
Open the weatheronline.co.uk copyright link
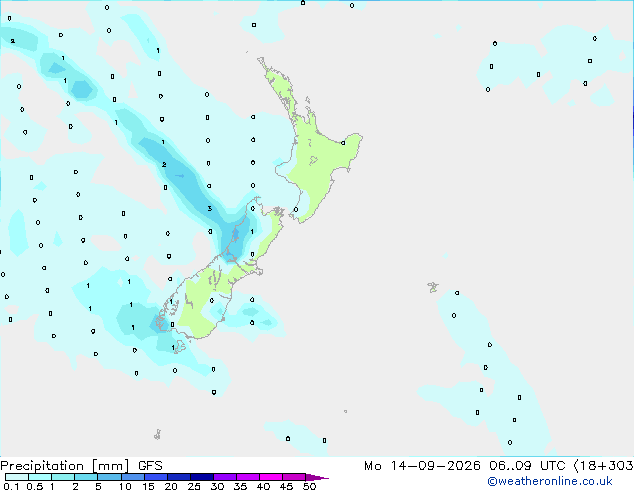click(x=550, y=481)
